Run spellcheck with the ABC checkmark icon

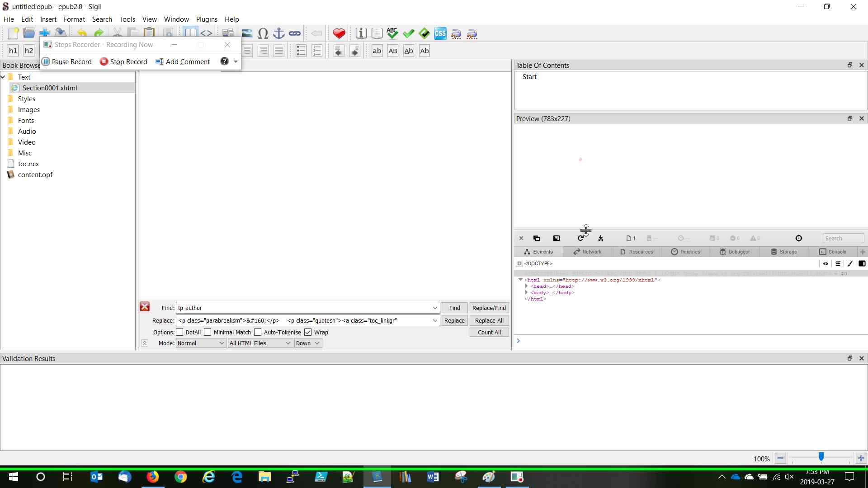coord(392,33)
